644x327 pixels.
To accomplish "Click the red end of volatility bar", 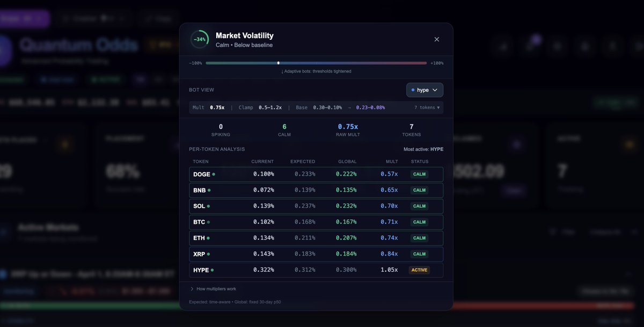I will (424, 63).
